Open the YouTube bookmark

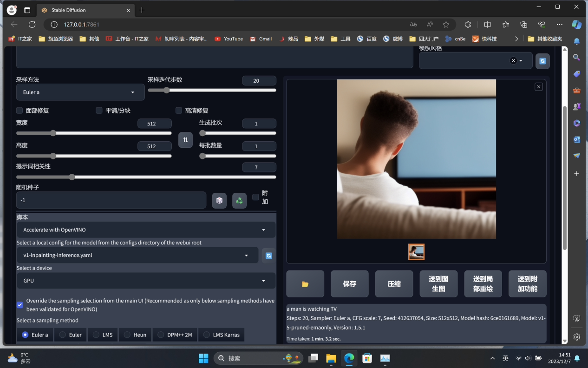point(229,39)
